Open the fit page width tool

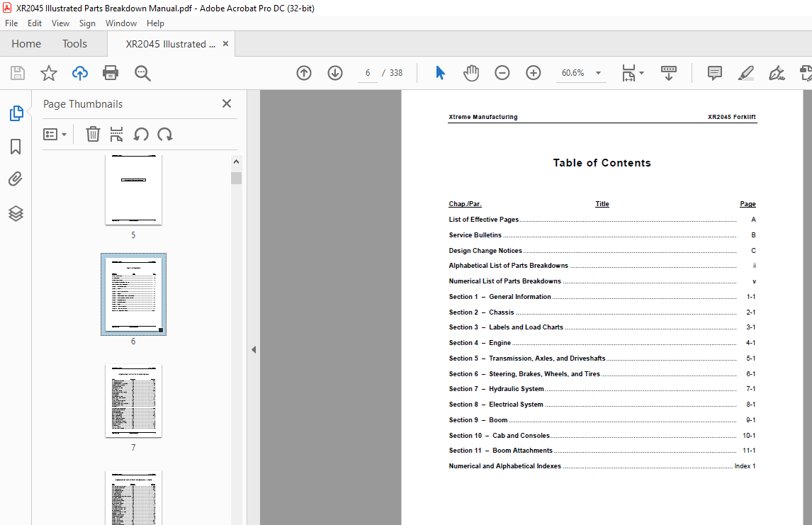(628, 73)
